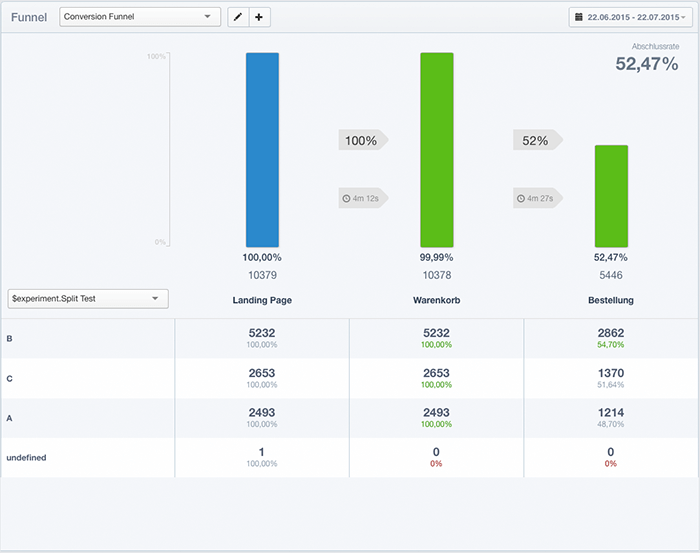Image resolution: width=700 pixels, height=553 pixels.
Task: Click 5232 in row B Landing Page
Action: pos(262,333)
